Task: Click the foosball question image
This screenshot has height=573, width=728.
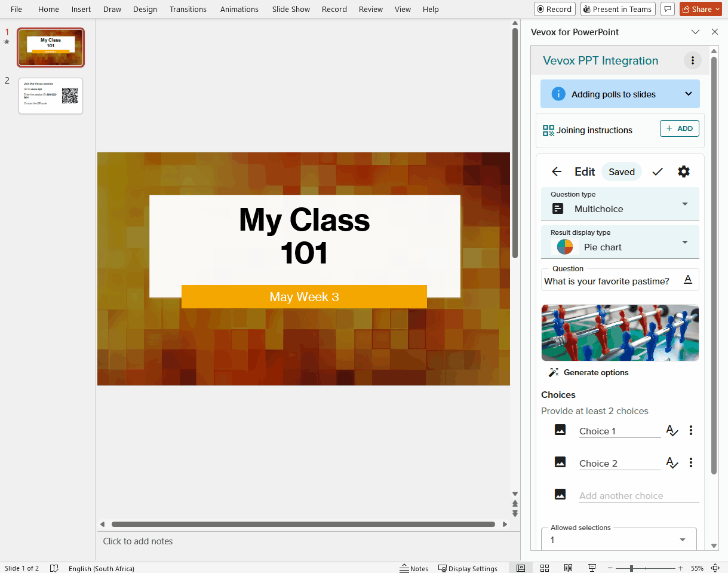Action: click(x=620, y=333)
